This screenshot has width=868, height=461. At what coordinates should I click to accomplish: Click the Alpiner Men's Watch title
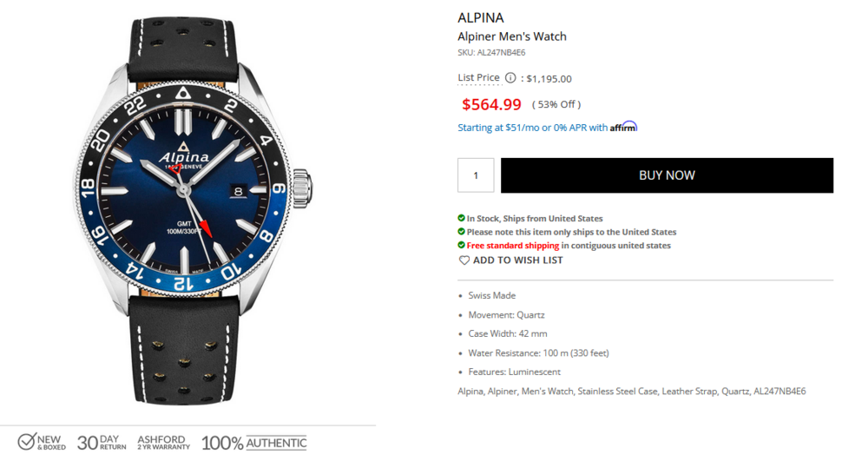[512, 36]
